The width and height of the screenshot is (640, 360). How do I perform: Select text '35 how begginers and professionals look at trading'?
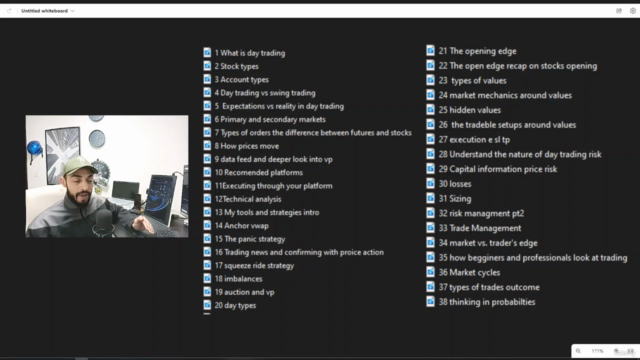click(x=533, y=258)
